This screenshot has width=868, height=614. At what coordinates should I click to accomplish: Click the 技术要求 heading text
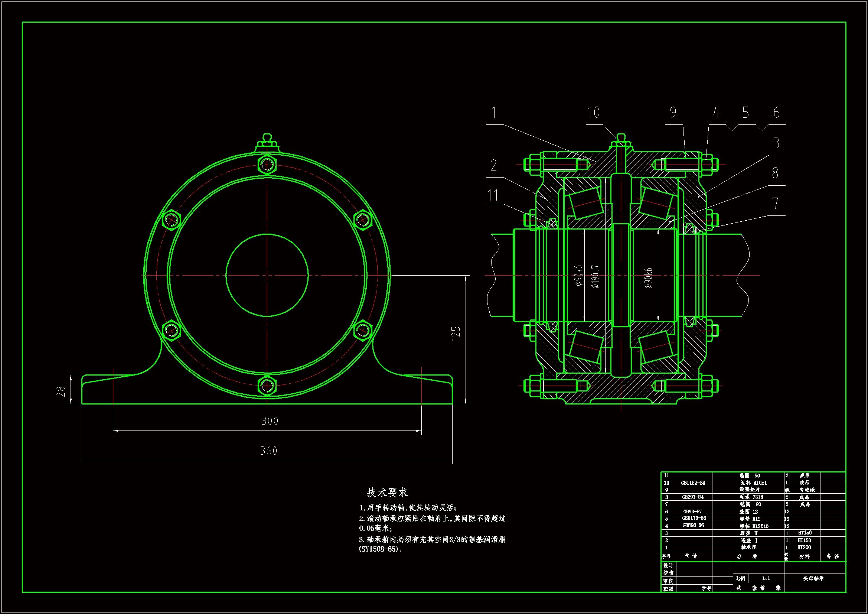click(387, 492)
